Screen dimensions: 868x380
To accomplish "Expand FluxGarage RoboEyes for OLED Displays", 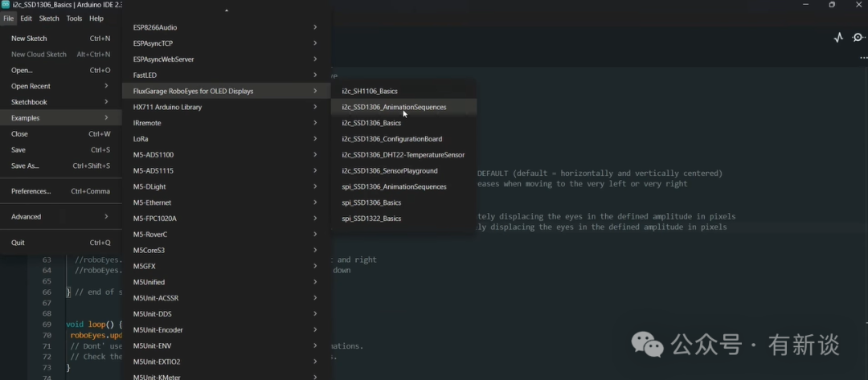I will (227, 92).
